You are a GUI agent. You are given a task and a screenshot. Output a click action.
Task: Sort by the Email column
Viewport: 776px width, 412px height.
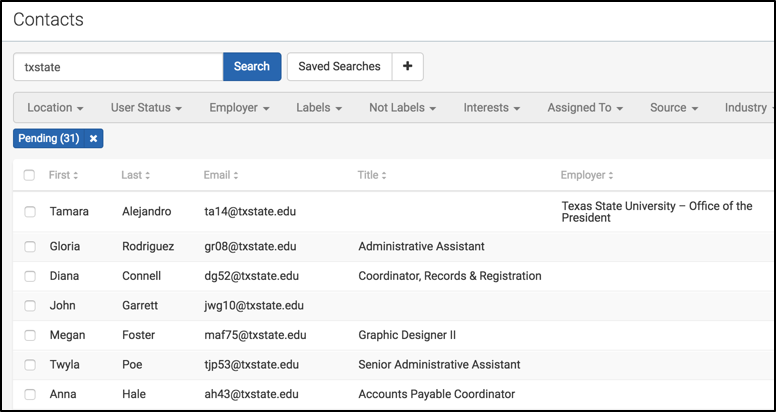tap(221, 175)
